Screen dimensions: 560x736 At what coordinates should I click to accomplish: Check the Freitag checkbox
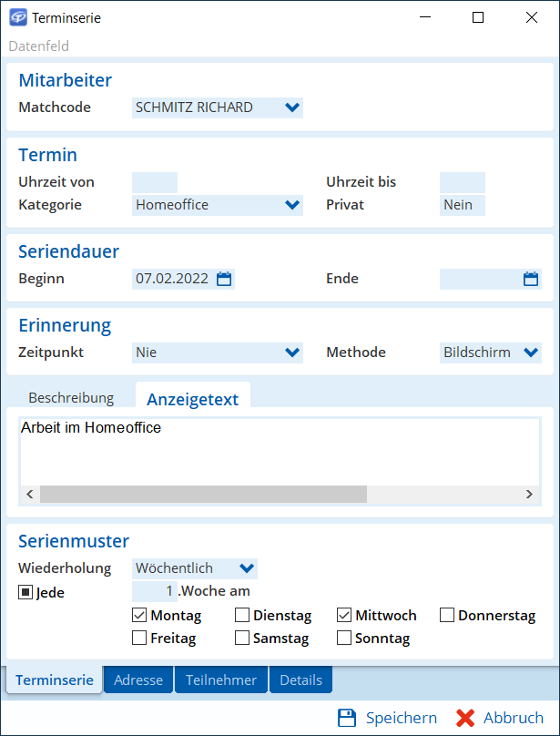139,638
